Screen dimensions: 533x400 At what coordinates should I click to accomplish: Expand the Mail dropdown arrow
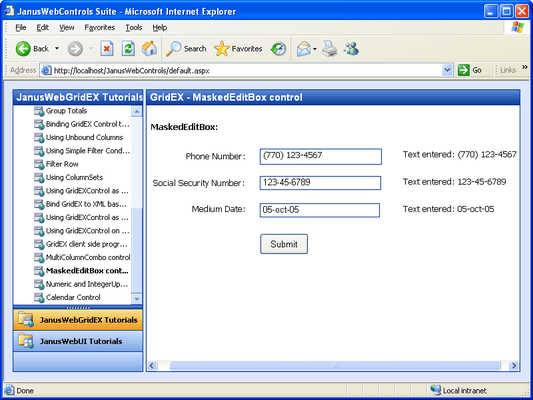coord(314,49)
